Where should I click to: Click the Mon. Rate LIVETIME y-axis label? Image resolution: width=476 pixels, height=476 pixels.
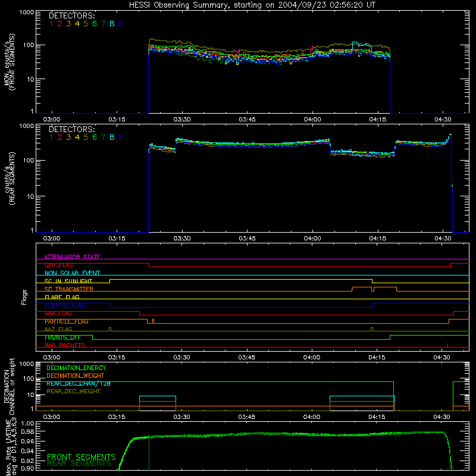click(x=10, y=447)
